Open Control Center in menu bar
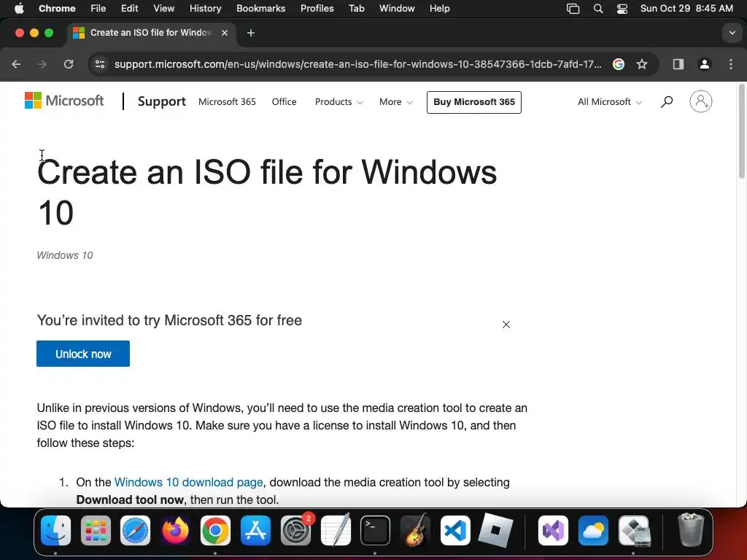The image size is (747, 560). (622, 9)
